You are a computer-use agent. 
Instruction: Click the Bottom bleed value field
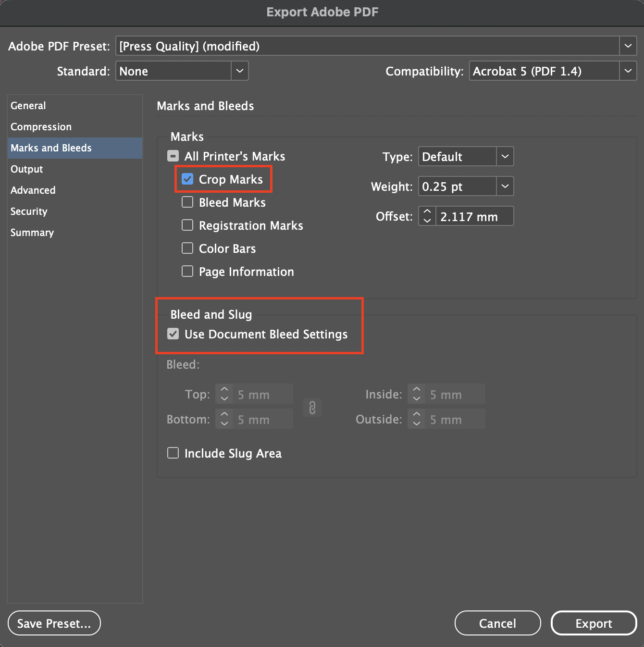(x=263, y=419)
